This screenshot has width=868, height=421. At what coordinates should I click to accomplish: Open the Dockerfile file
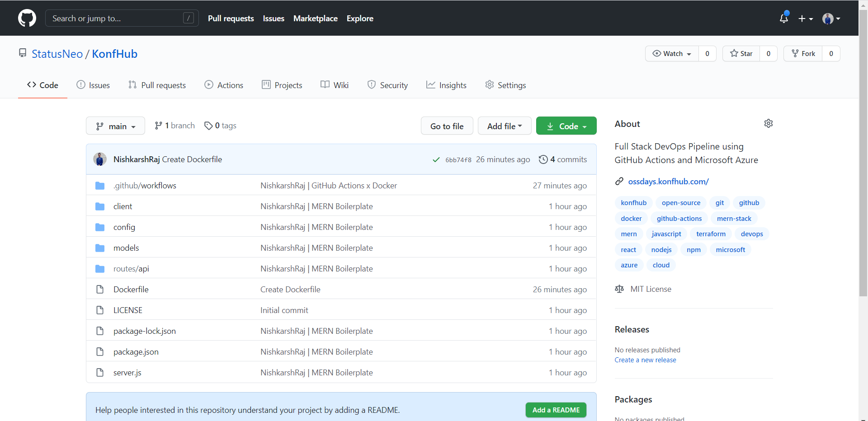pos(131,289)
